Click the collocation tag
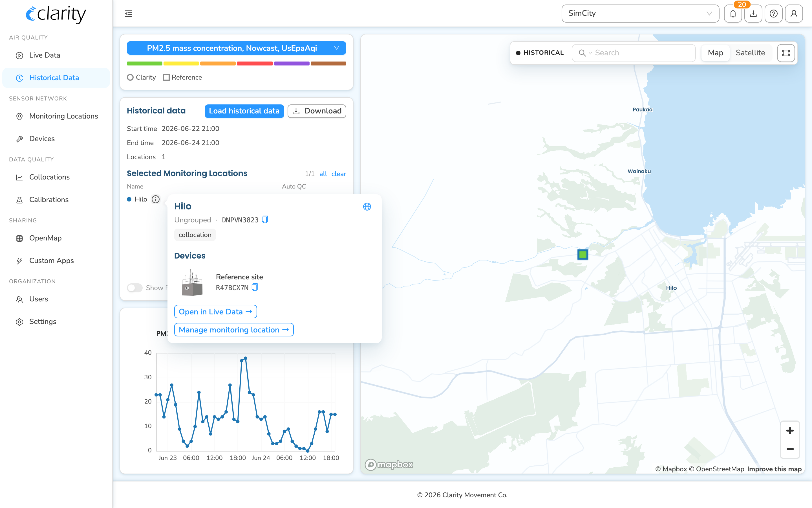The image size is (812, 508). [195, 235]
